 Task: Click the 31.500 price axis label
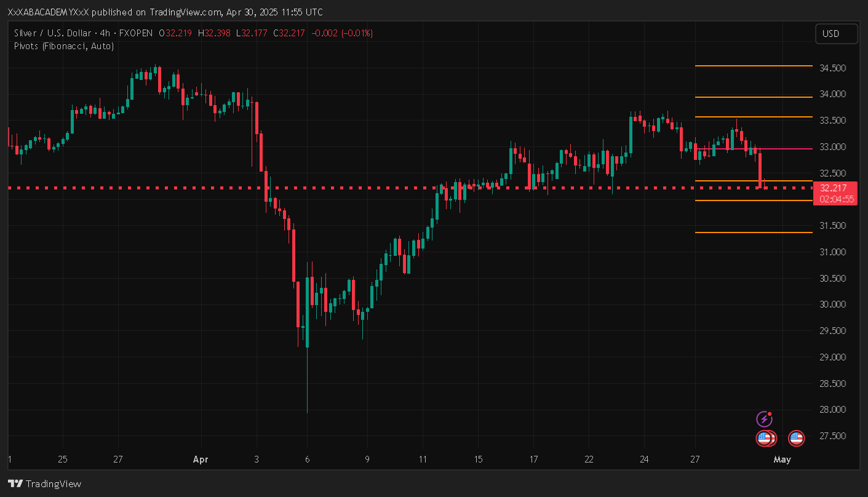pos(832,226)
